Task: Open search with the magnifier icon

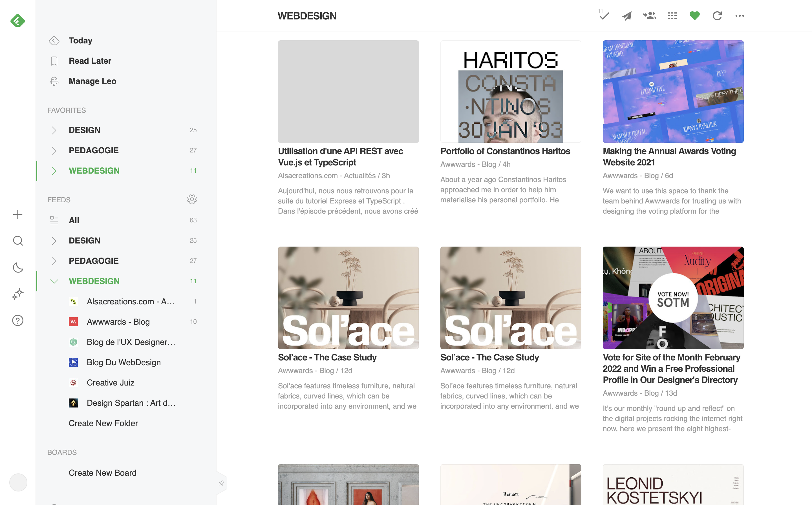Action: (18, 241)
